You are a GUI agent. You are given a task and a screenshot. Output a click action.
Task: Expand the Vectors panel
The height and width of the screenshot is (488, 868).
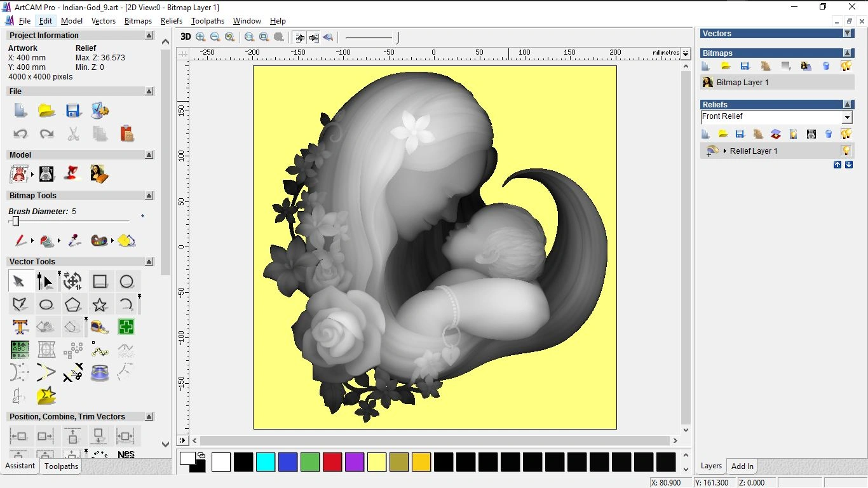click(x=847, y=33)
